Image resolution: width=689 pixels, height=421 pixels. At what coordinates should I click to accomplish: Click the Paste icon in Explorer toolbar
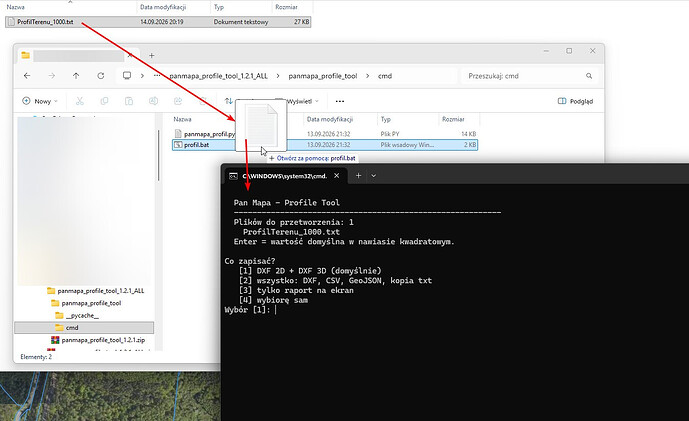[129, 101]
